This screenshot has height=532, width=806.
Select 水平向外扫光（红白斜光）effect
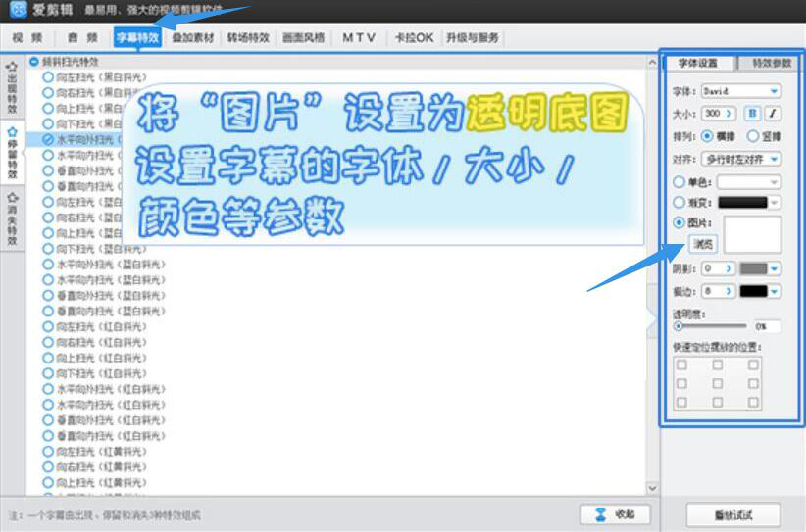point(104,389)
